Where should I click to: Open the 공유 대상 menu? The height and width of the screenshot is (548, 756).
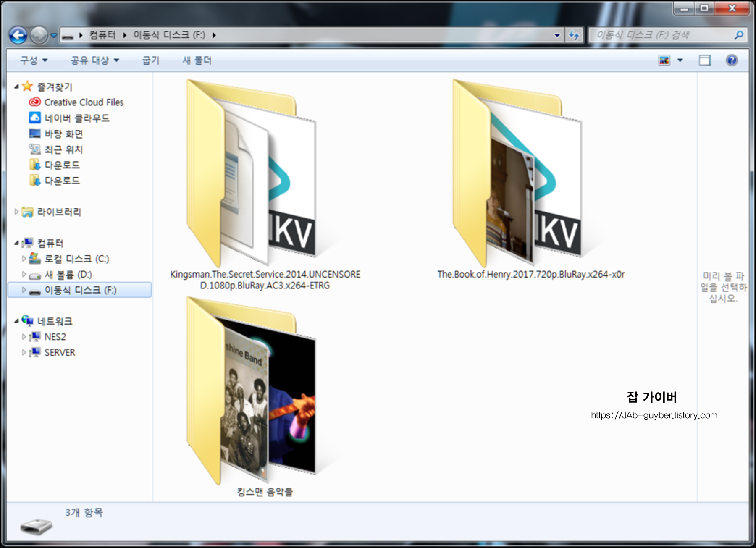click(95, 60)
